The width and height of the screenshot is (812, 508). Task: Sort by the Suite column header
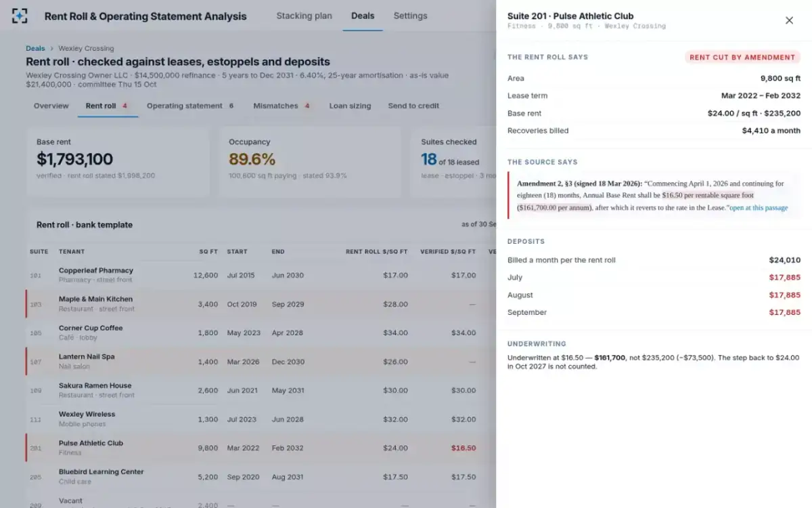pos(39,251)
